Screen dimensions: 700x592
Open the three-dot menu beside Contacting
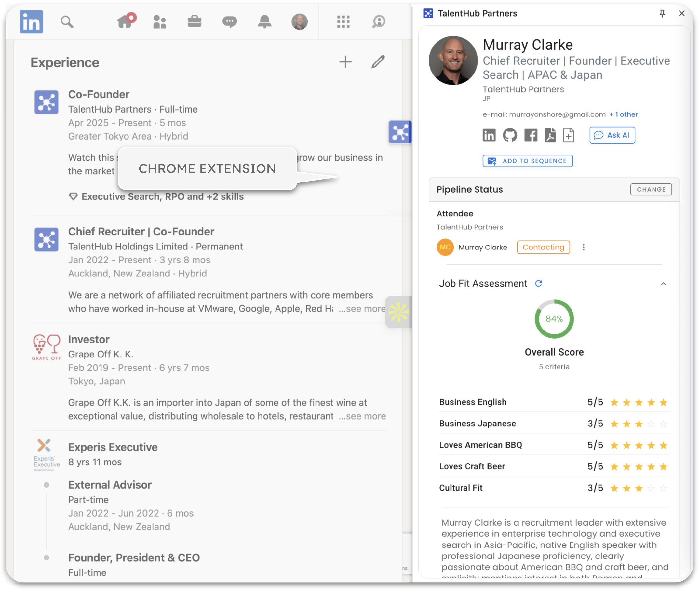click(x=584, y=247)
